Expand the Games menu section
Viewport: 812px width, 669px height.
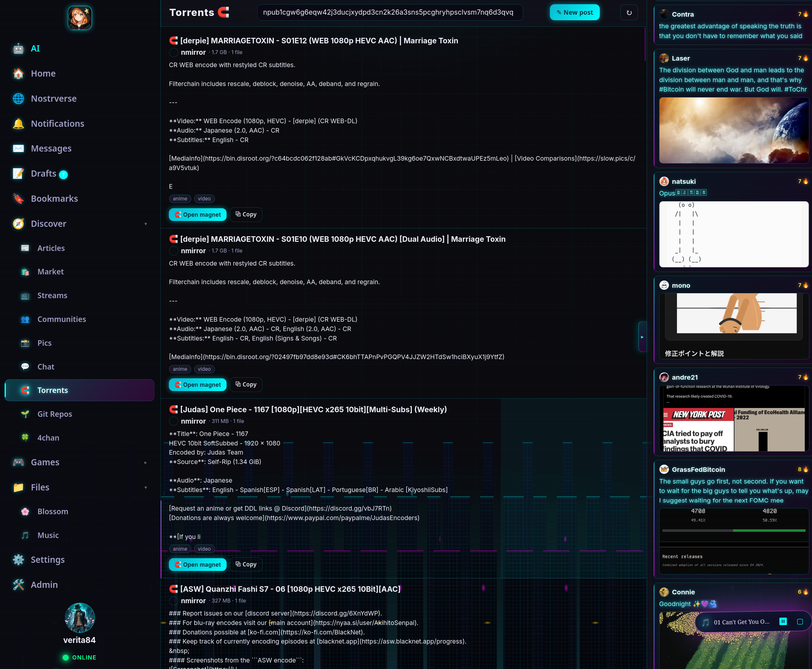[146, 462]
